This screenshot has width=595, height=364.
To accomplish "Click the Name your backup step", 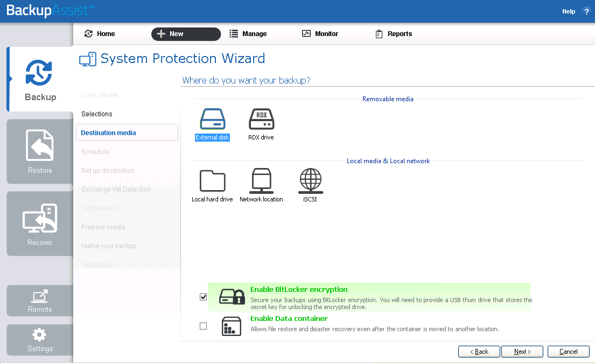I will pyautogui.click(x=109, y=246).
